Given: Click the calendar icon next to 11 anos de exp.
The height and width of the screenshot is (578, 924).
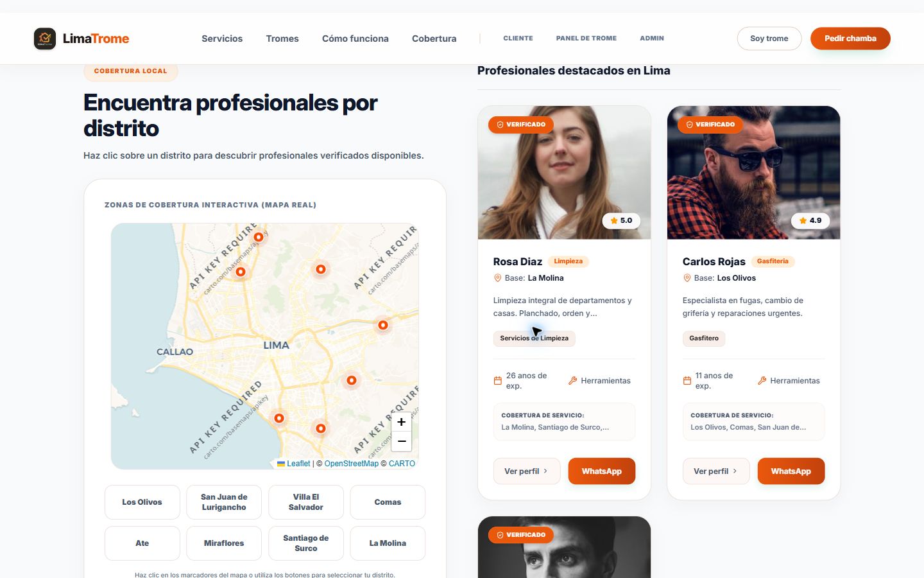Looking at the screenshot, I should pyautogui.click(x=687, y=381).
